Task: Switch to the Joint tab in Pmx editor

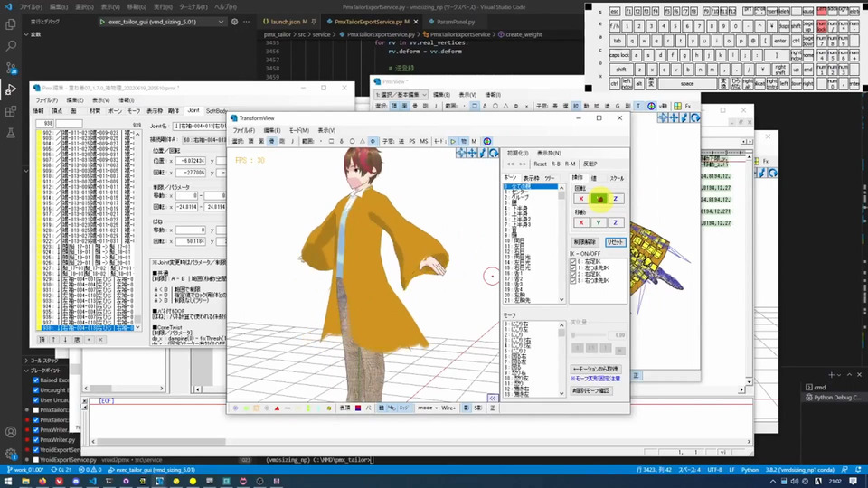Action: click(x=193, y=110)
